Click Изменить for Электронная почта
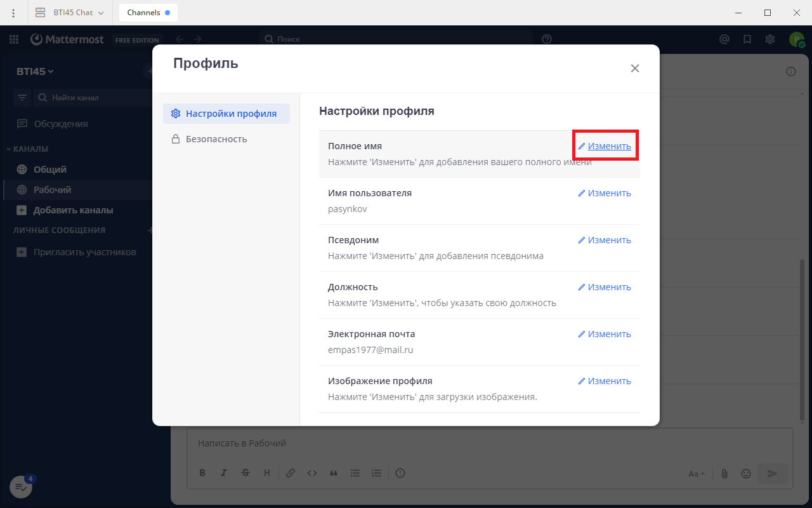The width and height of the screenshot is (812, 508). [x=605, y=334]
